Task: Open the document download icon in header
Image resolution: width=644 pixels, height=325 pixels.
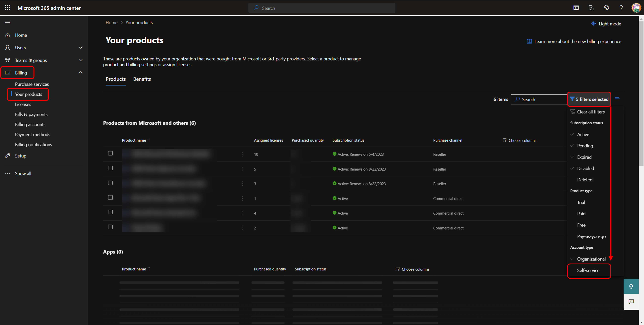Action: click(591, 8)
